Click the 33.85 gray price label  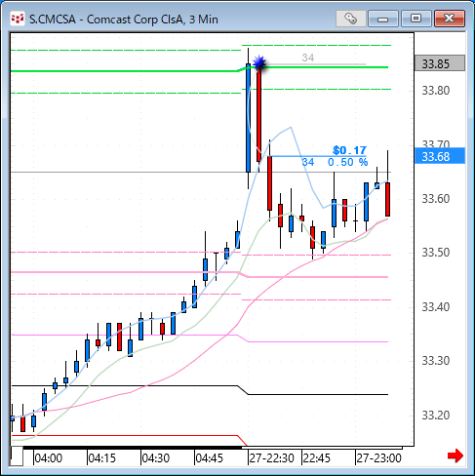440,63
